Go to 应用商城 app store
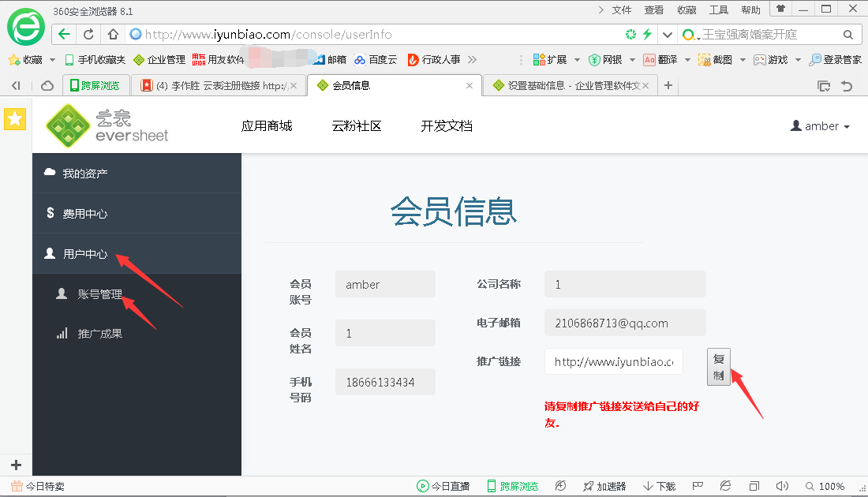Screen dimensions: 868x497 click(x=267, y=126)
